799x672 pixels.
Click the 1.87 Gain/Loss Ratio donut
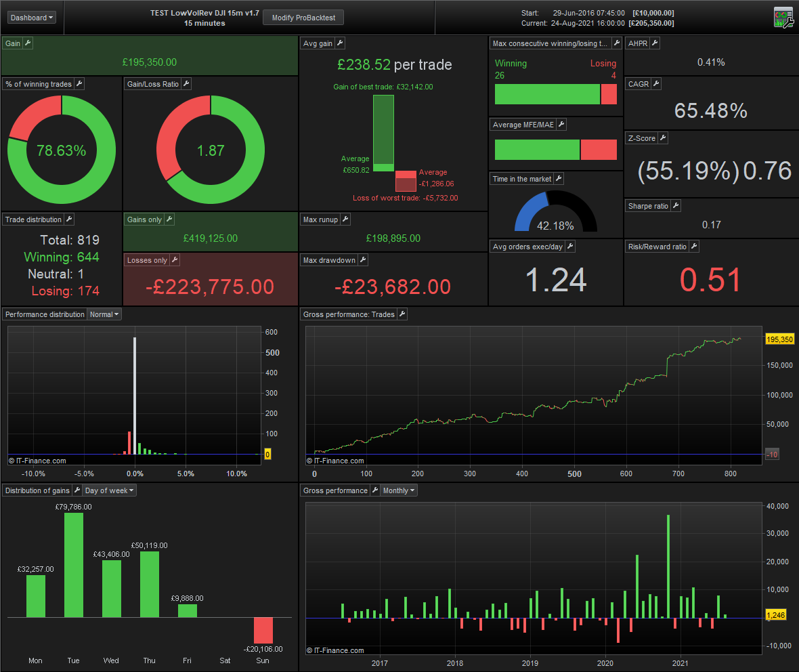tap(211, 150)
